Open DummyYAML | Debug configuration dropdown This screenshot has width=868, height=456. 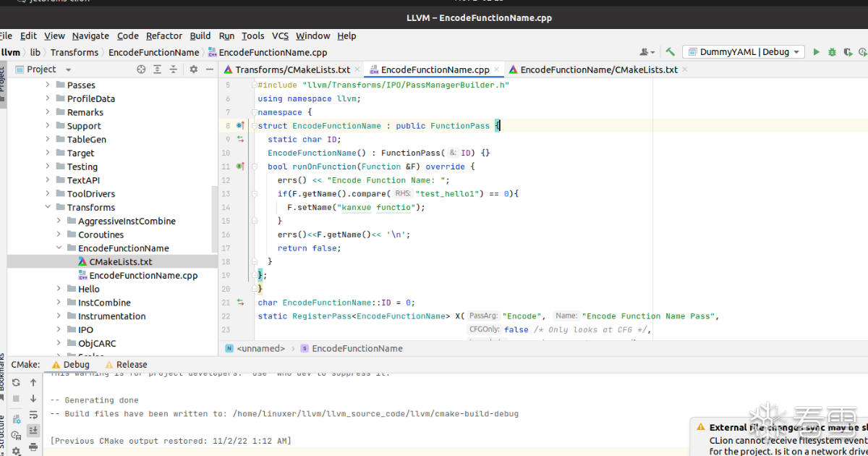pyautogui.click(x=743, y=52)
